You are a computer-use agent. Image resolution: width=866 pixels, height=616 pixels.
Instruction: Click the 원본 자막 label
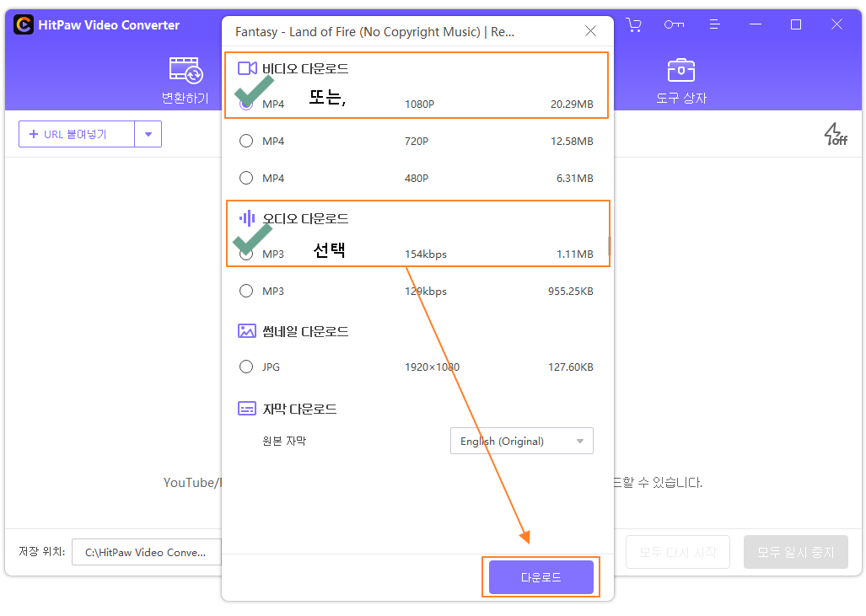(x=284, y=441)
